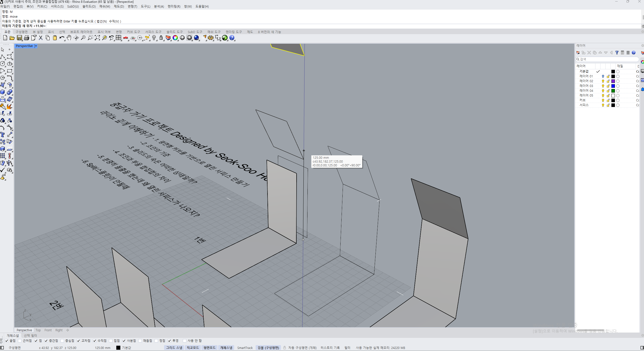This screenshot has width=644, height=351.
Task: Toggle the 평면모드 status button
Action: point(209,348)
